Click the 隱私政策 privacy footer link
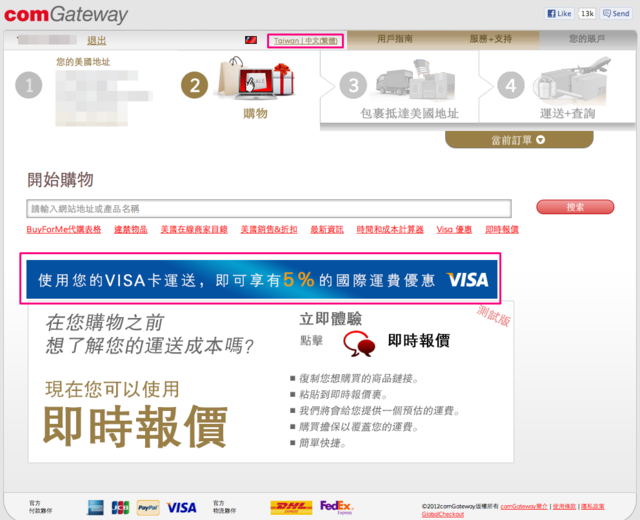Viewport: 640px width, 520px height. click(593, 507)
